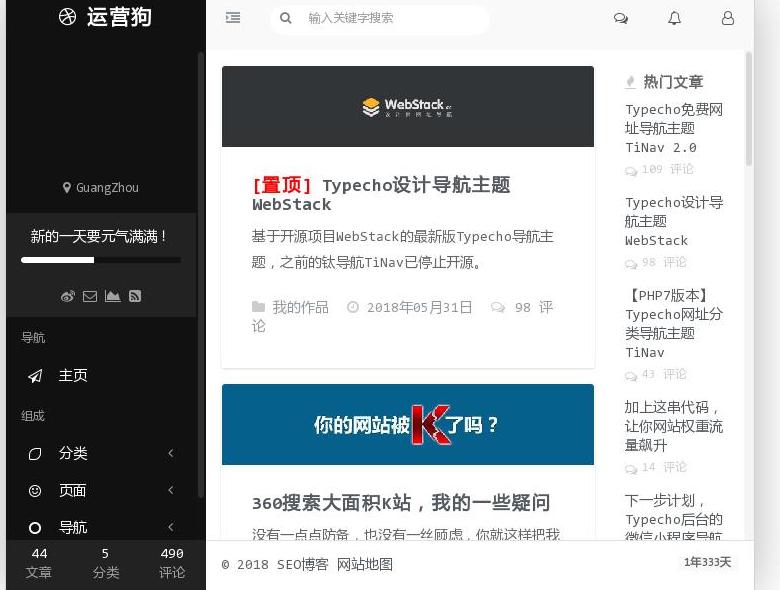This screenshot has width=780, height=590.
Task: Click the 分类 category icon
Action: (35, 454)
